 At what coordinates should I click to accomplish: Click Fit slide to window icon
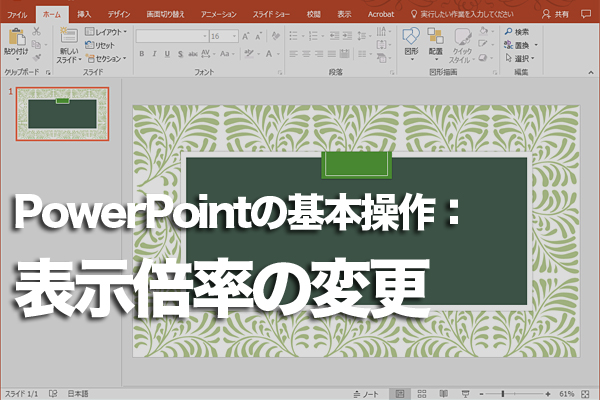[585, 394]
